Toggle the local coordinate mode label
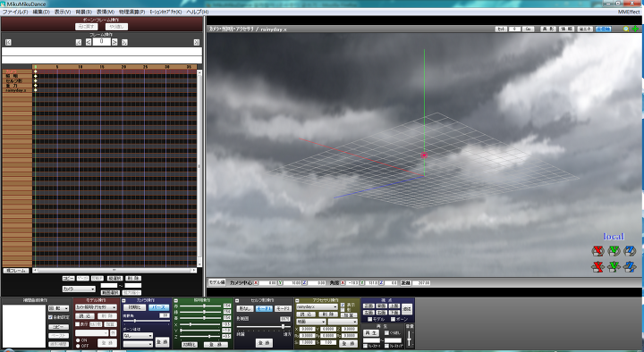The height and width of the screenshot is (352, 644). click(x=614, y=237)
